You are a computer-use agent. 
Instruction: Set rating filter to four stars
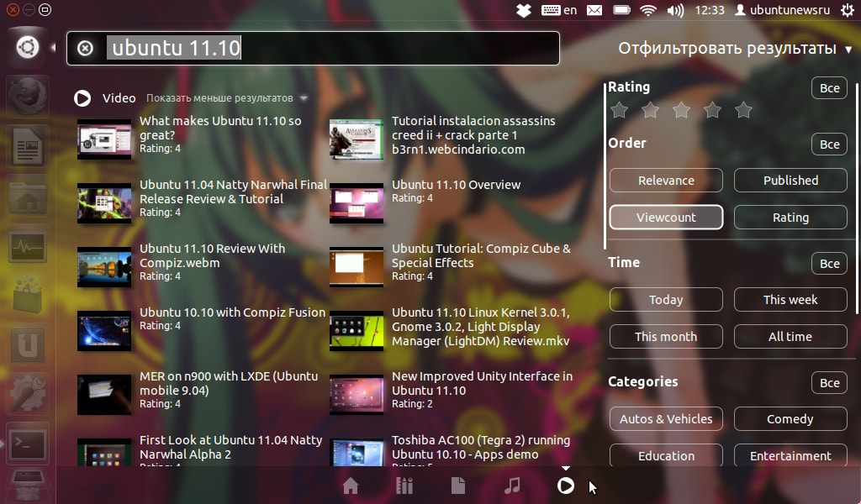(713, 110)
